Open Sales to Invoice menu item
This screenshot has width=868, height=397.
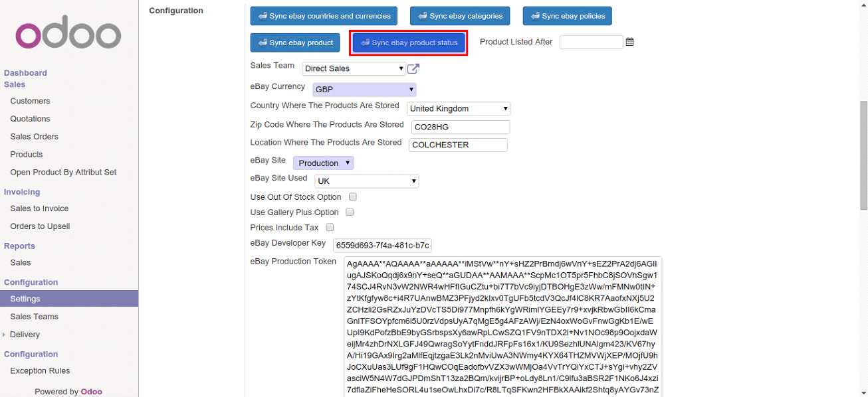click(x=39, y=208)
